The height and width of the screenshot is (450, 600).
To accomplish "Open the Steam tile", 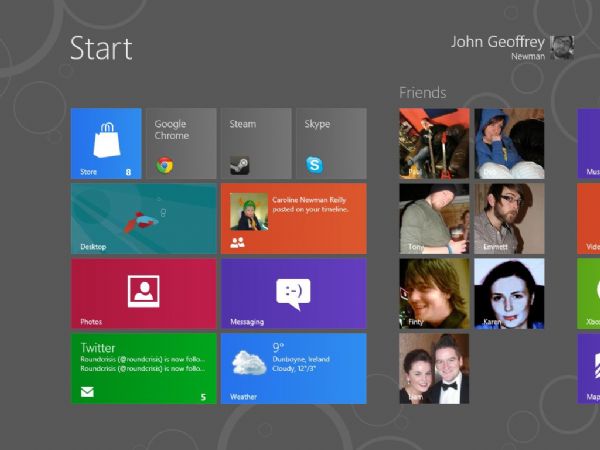I will [x=255, y=143].
